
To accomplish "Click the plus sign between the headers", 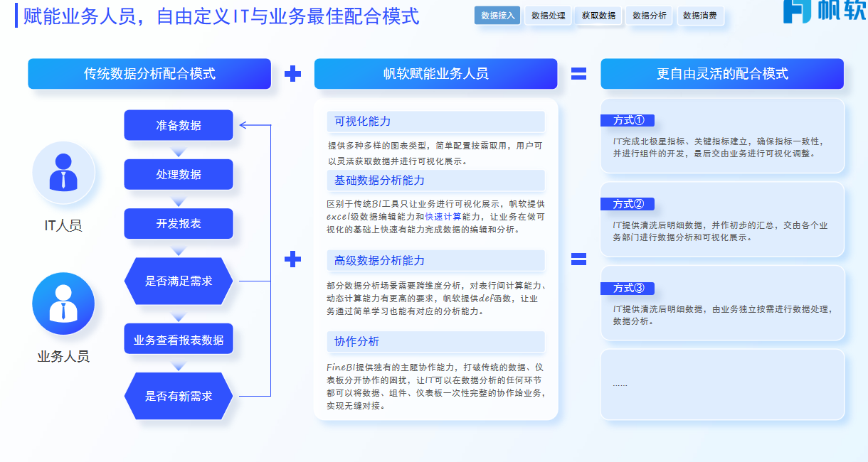I will click(292, 74).
